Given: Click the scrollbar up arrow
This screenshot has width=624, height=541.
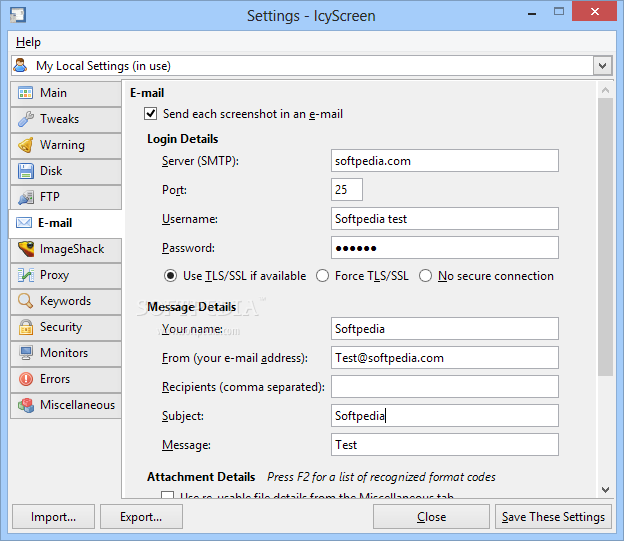Looking at the screenshot, I should pyautogui.click(x=605, y=90).
